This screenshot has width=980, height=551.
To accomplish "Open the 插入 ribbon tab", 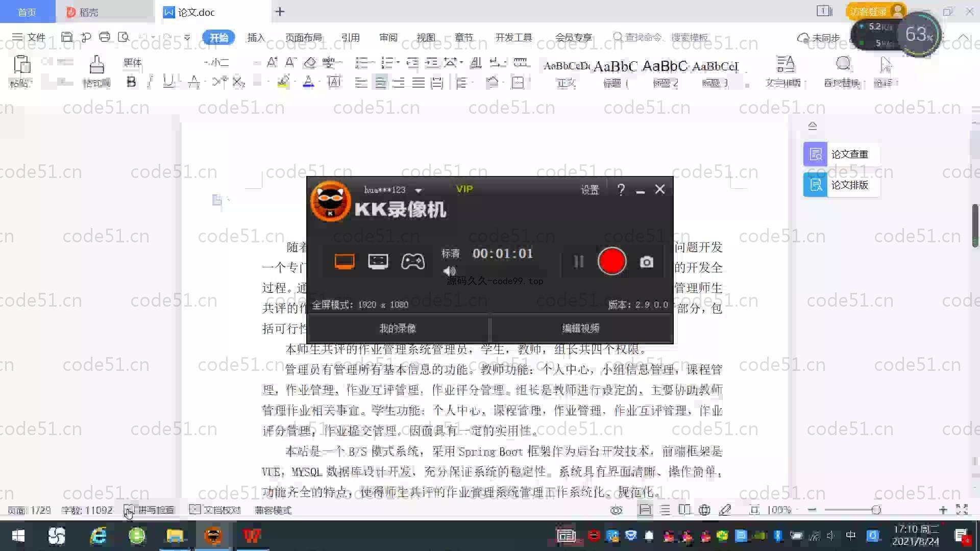I will click(x=256, y=37).
